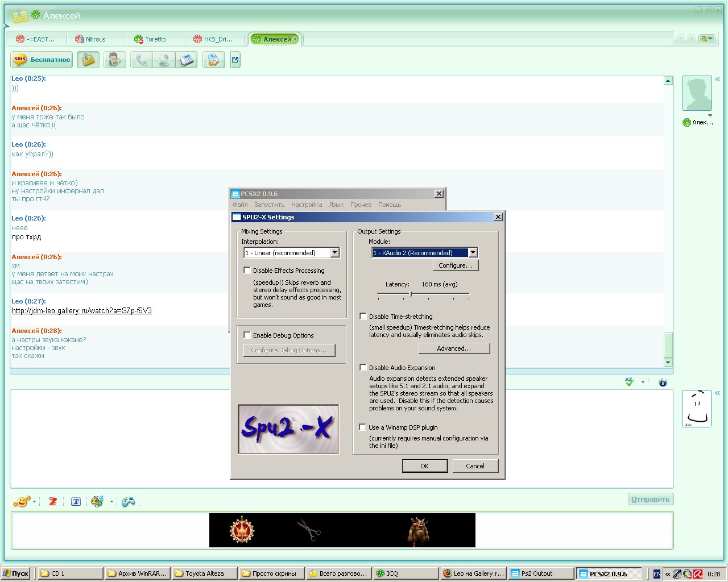Launch games via gamepad icon
Screen dimensions: 728x582
(129, 501)
